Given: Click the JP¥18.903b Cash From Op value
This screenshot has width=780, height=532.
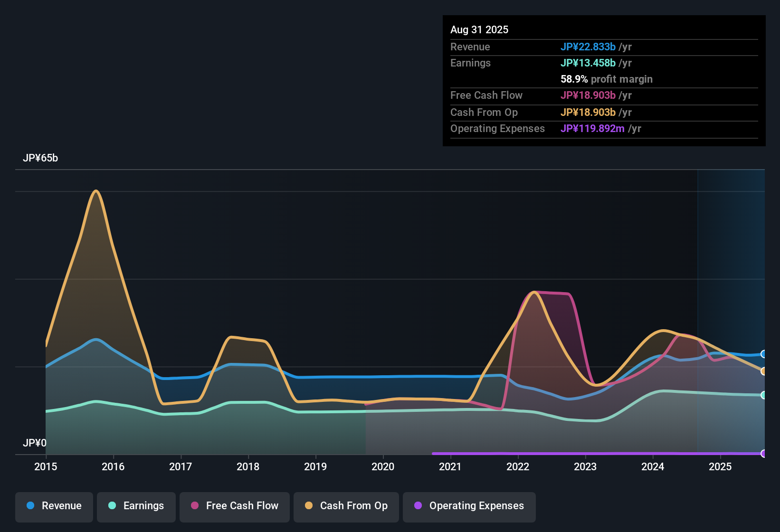Looking at the screenshot, I should 588,113.
